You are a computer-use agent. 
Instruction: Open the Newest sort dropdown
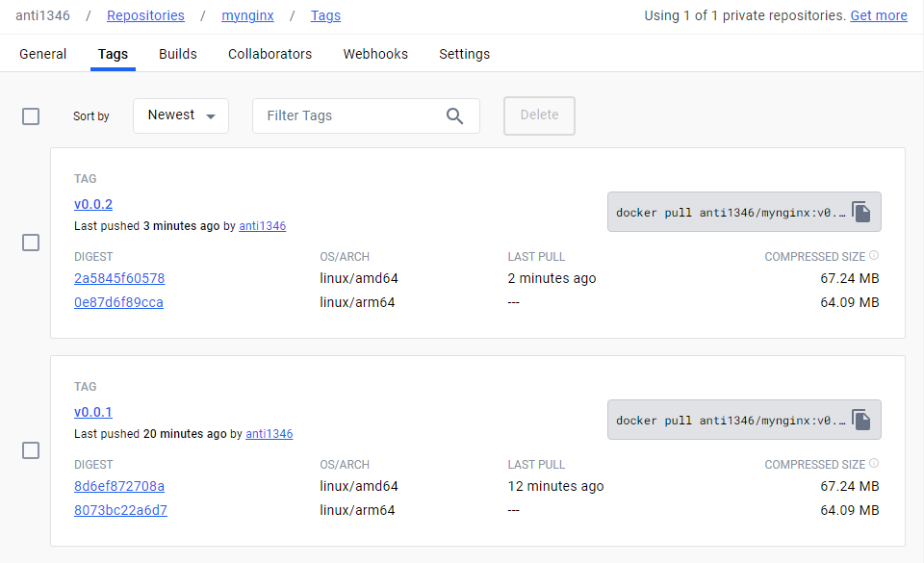coord(181,116)
